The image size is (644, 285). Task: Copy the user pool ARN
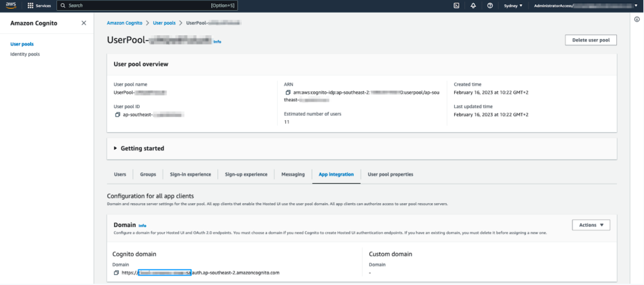[x=288, y=92]
